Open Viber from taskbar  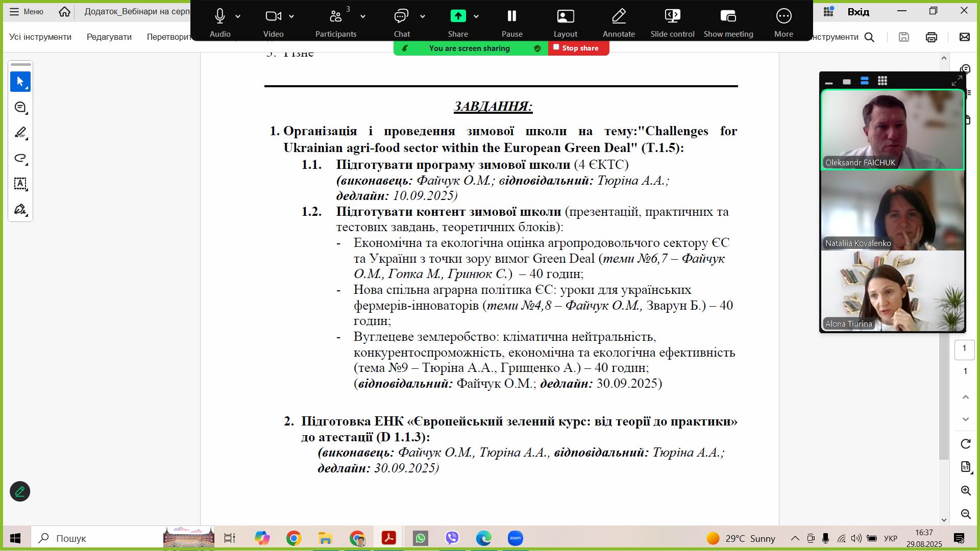452,538
